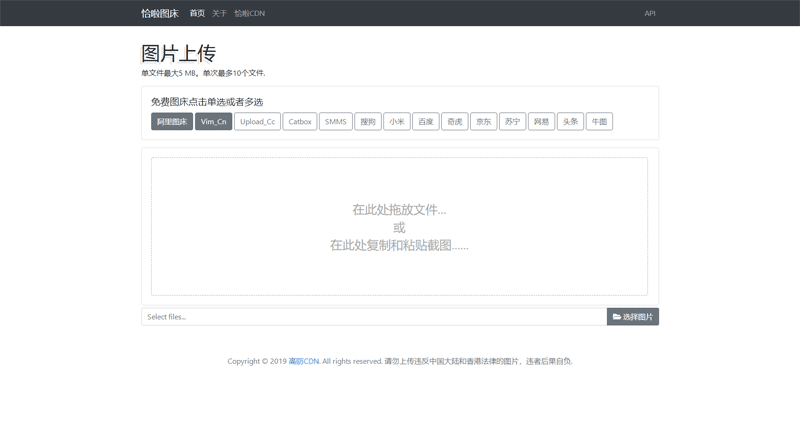This screenshot has height=445, width=800.
Task: Go to 首页 in navbar
Action: [x=197, y=13]
